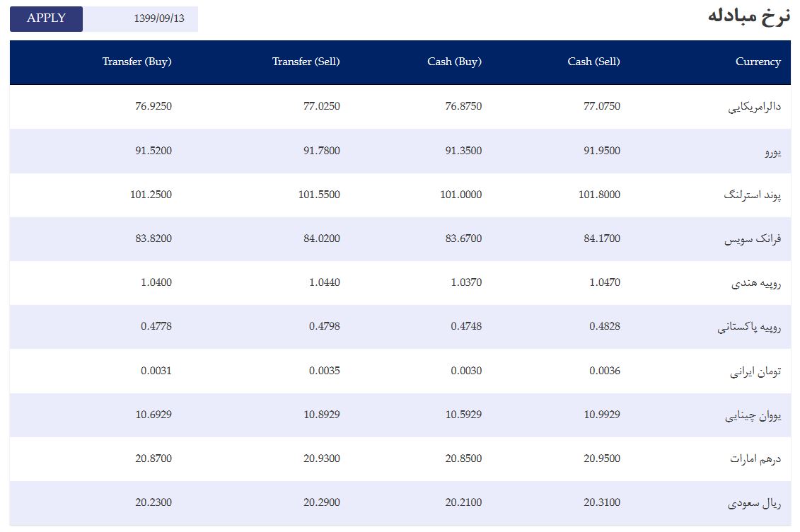The width and height of the screenshot is (800, 532).
Task: Click the value 91.3500
Action: tap(463, 151)
